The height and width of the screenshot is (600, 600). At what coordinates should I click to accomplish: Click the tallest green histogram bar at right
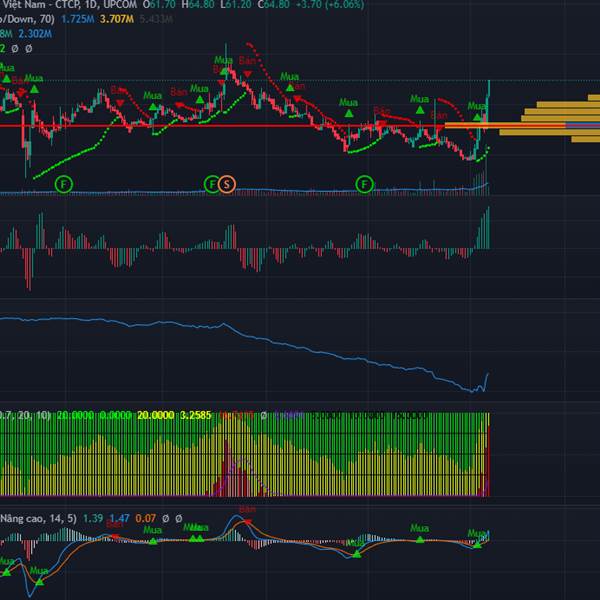(x=489, y=225)
